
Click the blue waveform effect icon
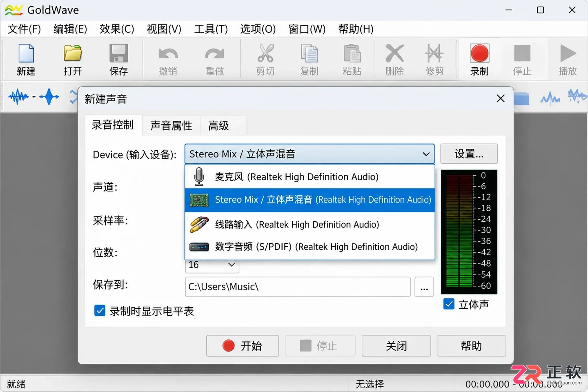point(19,97)
